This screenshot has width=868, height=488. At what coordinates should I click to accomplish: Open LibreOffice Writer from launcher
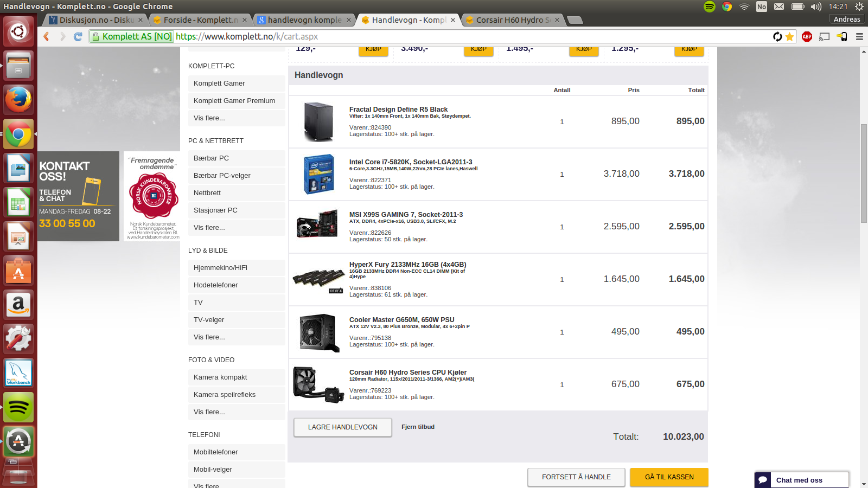tap(18, 168)
